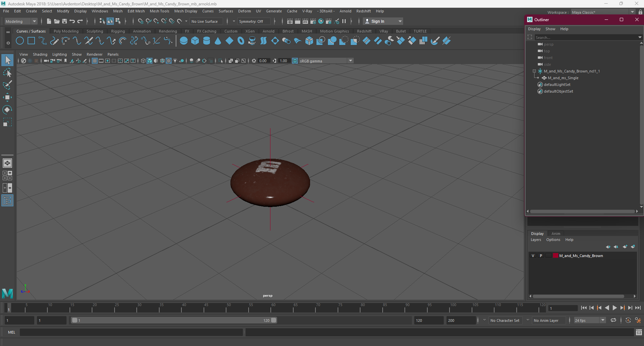Toggle textured display in viewport
This screenshot has height=346, width=644.
pyautogui.click(x=169, y=61)
